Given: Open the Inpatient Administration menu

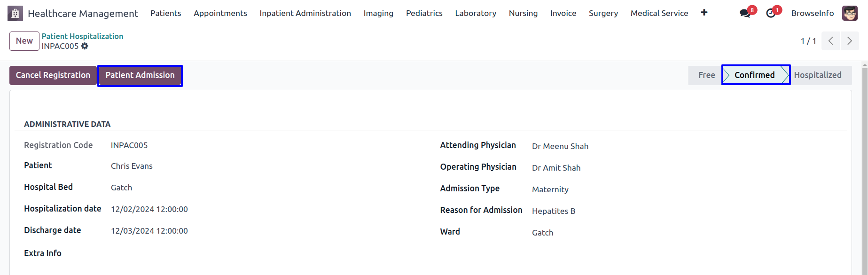Looking at the screenshot, I should pos(305,13).
